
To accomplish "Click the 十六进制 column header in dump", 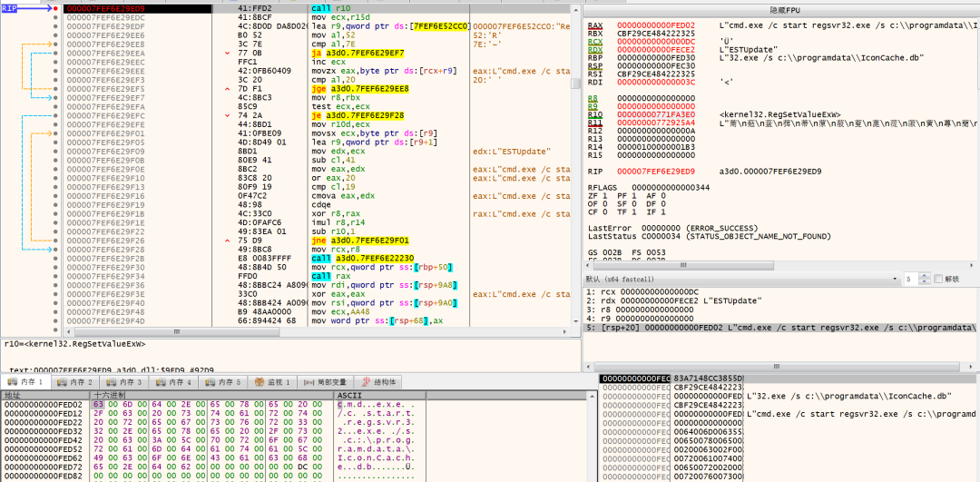I will [212, 396].
